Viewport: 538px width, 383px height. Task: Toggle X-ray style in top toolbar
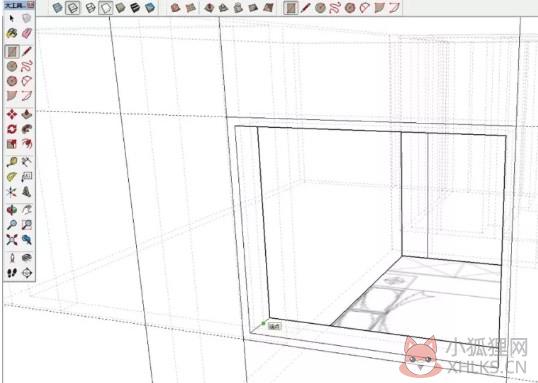tap(58, 8)
